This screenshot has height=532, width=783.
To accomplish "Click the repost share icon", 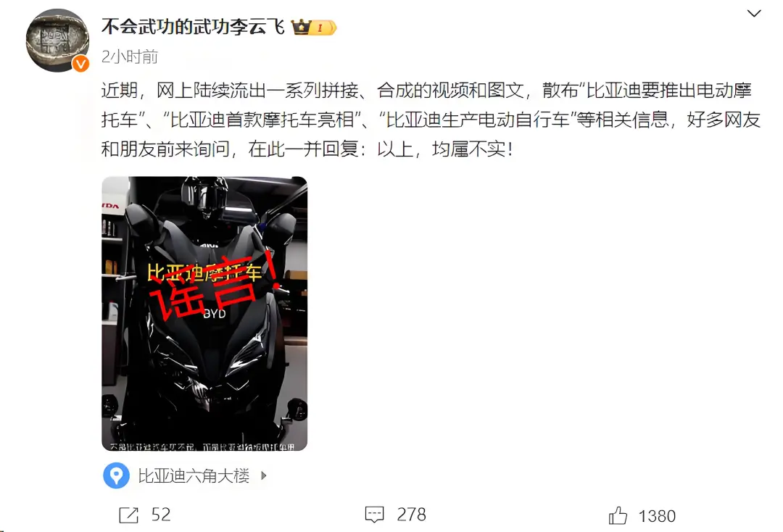I will point(129,515).
